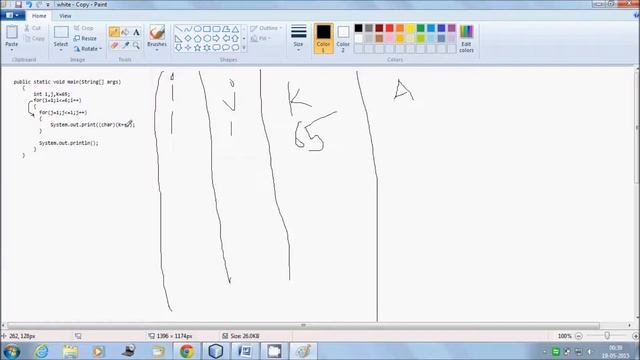The height and width of the screenshot is (360, 640).
Task: Select the Color picker eyedropper tool
Action: (125, 45)
